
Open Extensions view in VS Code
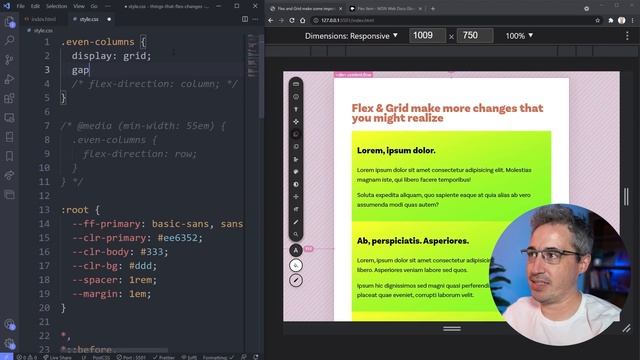click(9, 98)
